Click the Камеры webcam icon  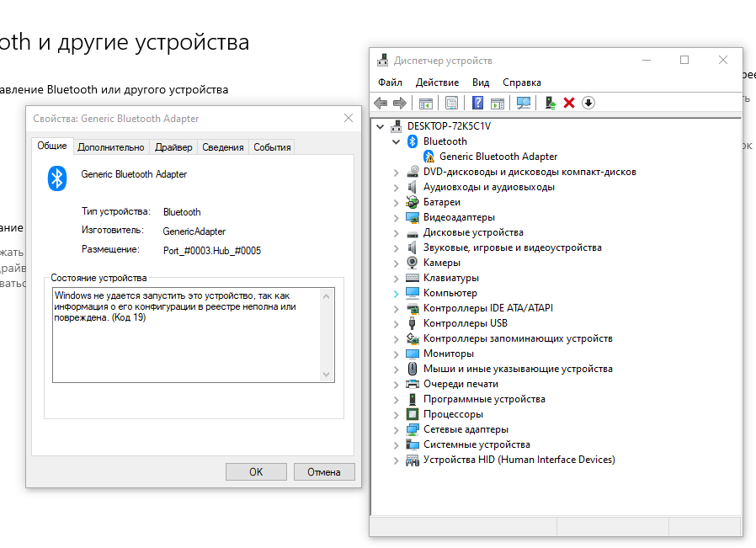(413, 263)
